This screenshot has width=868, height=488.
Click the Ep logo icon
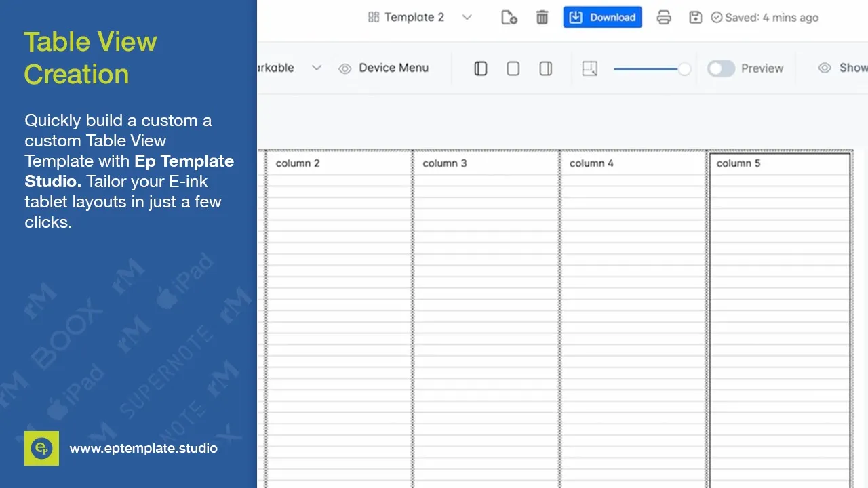coord(41,448)
